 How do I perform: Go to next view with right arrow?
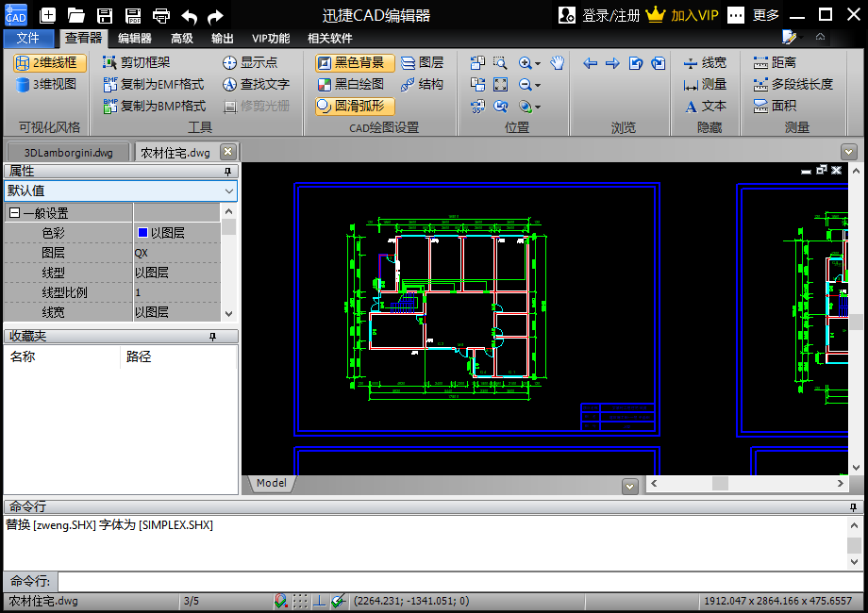click(612, 63)
